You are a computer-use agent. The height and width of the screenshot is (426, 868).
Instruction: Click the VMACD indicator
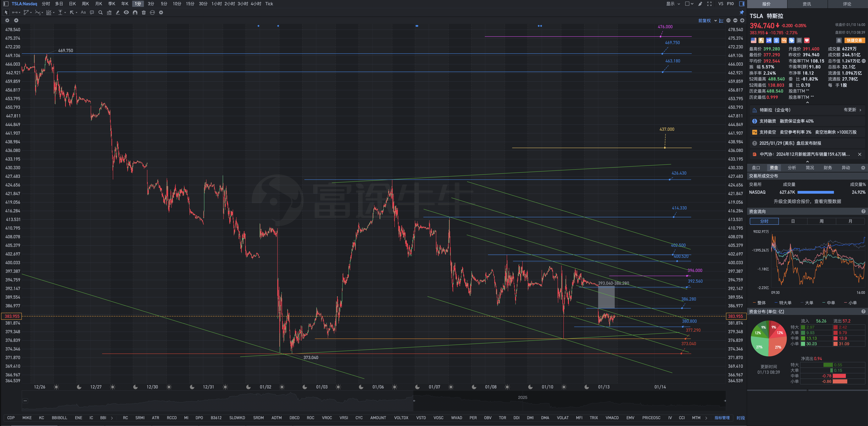(x=612, y=418)
